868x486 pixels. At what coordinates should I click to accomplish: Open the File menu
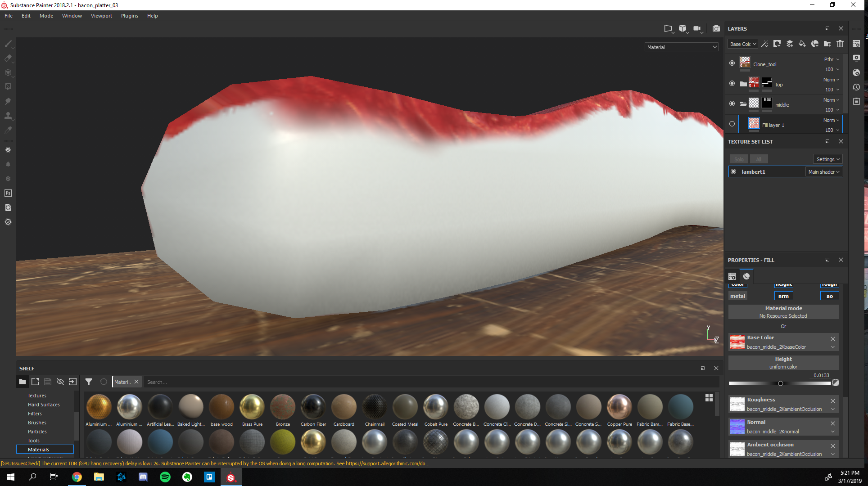[9, 15]
